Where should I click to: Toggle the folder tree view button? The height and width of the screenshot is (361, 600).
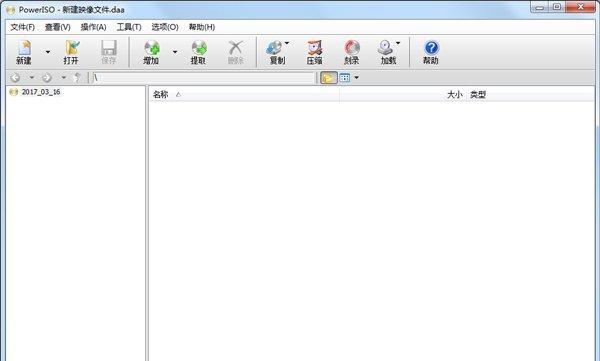[x=328, y=78]
